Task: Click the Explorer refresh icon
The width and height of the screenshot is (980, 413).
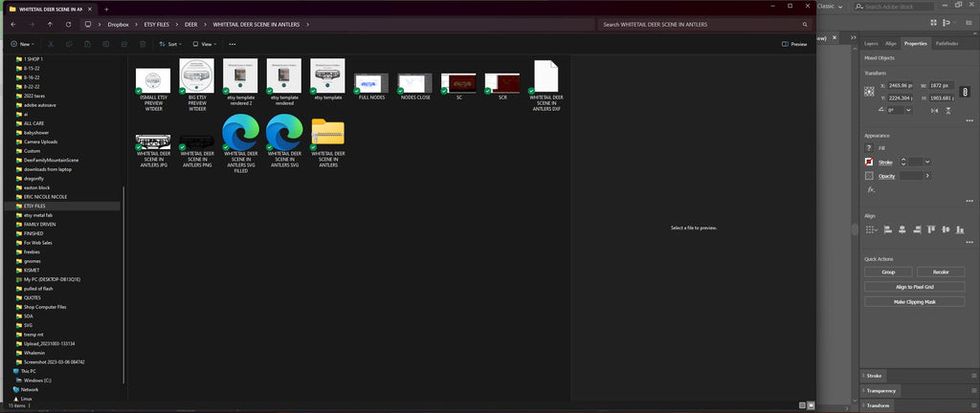Action: coord(68,24)
